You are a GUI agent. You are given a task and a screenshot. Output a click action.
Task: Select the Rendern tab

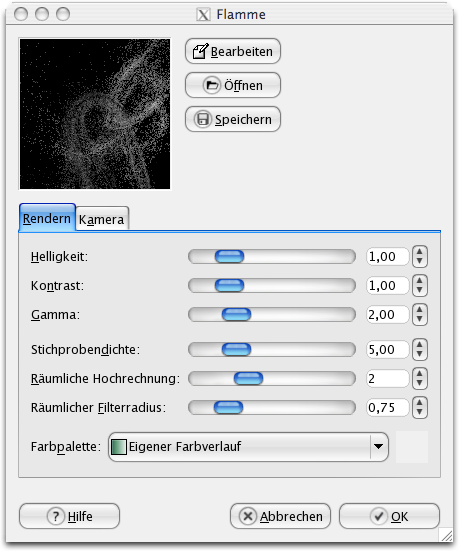(47, 218)
